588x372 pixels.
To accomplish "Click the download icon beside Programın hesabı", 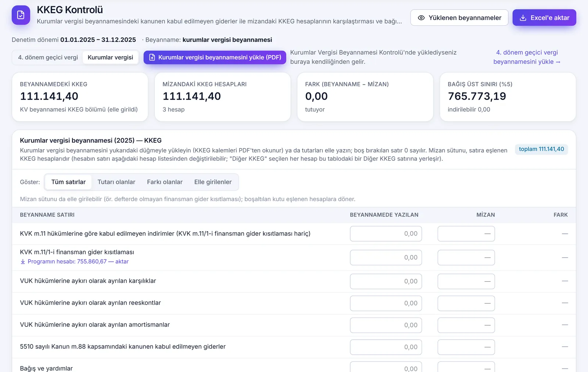I will tap(23, 262).
